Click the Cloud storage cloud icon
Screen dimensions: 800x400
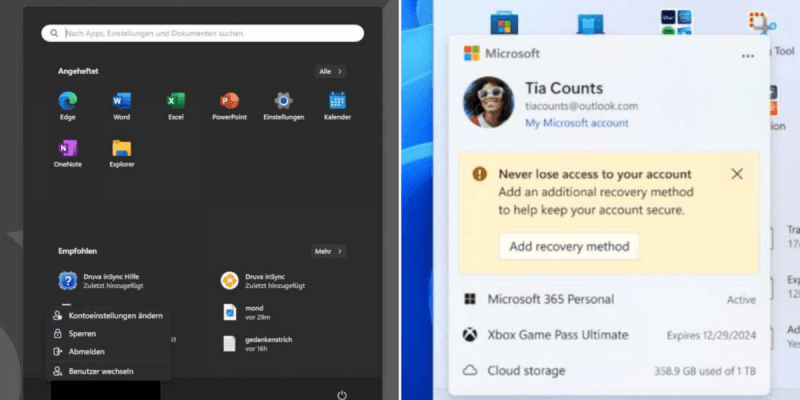point(470,370)
